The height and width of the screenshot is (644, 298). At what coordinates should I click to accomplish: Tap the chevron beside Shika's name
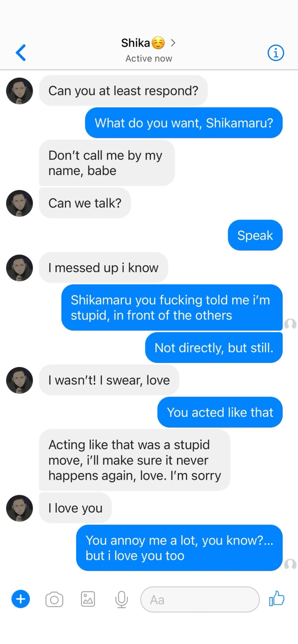[173, 43]
